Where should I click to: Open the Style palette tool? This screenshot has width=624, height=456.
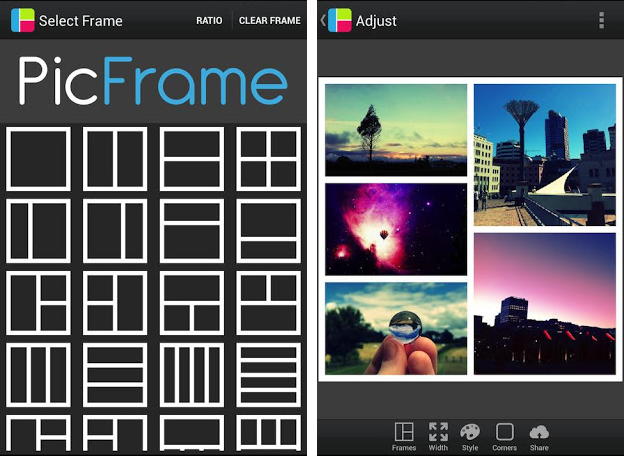470,437
